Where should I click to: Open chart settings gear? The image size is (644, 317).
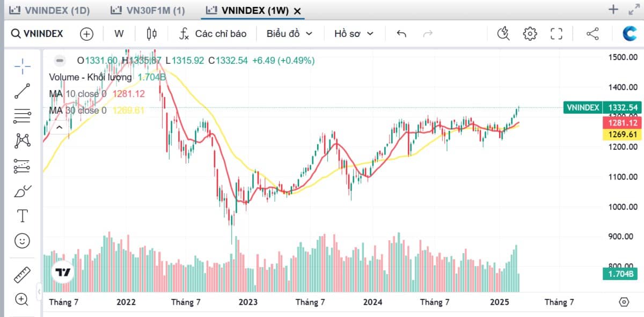click(x=530, y=34)
